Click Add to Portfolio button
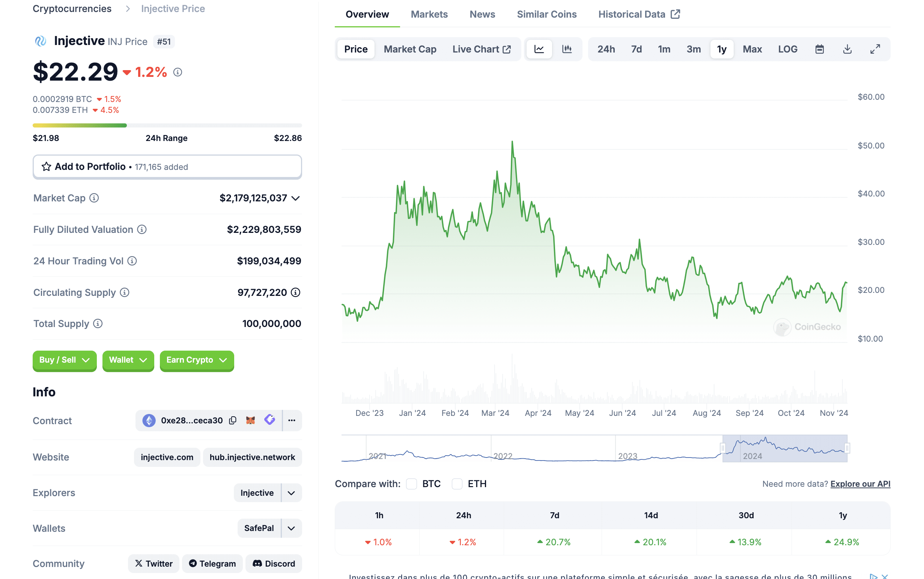The width and height of the screenshot is (924, 579). [167, 166]
